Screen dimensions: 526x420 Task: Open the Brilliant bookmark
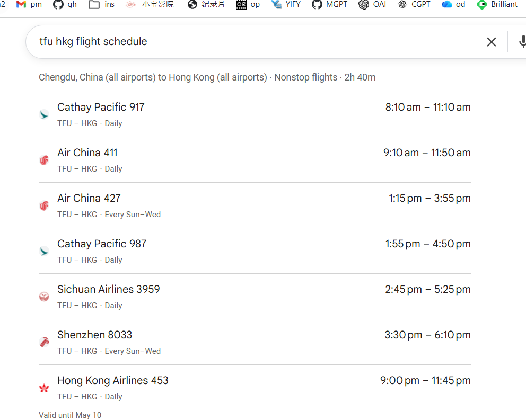[497, 4]
